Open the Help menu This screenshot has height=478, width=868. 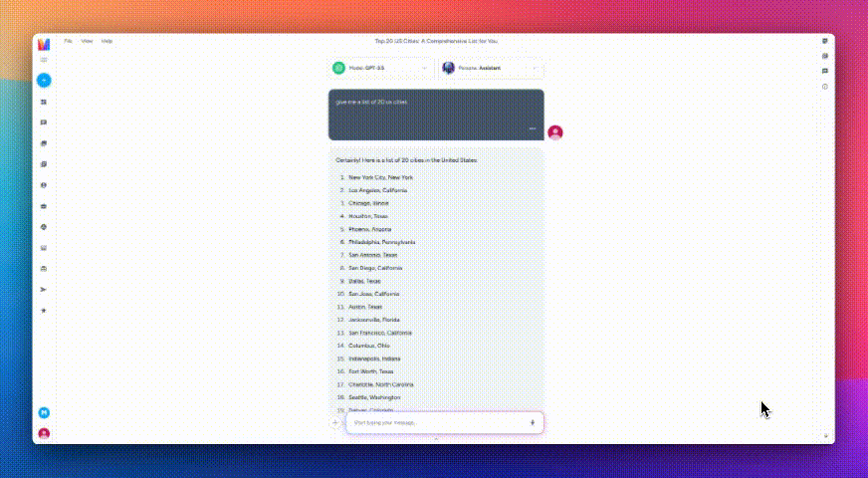coord(107,41)
